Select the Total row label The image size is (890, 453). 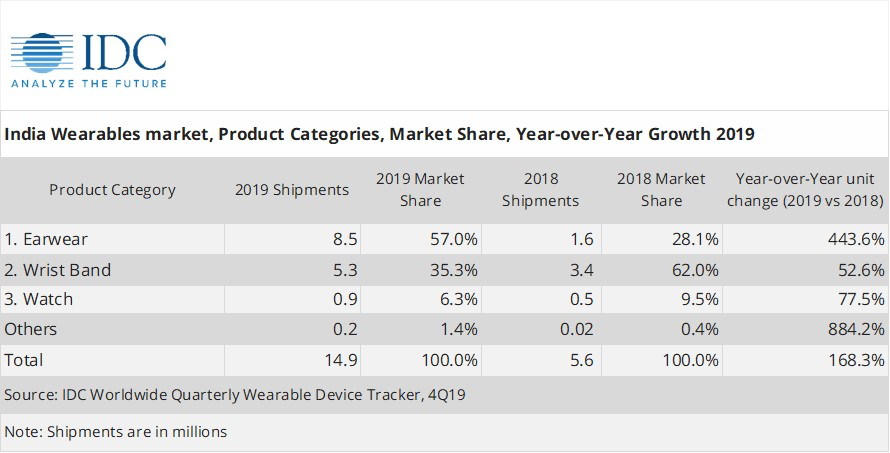point(24,360)
